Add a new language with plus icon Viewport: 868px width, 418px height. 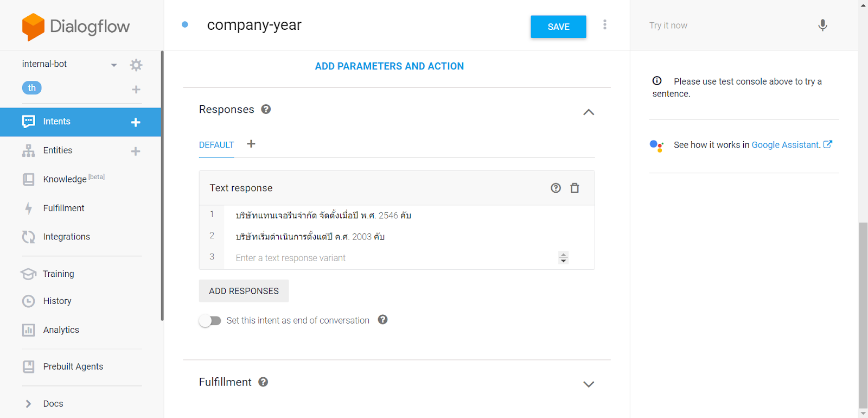(x=136, y=89)
